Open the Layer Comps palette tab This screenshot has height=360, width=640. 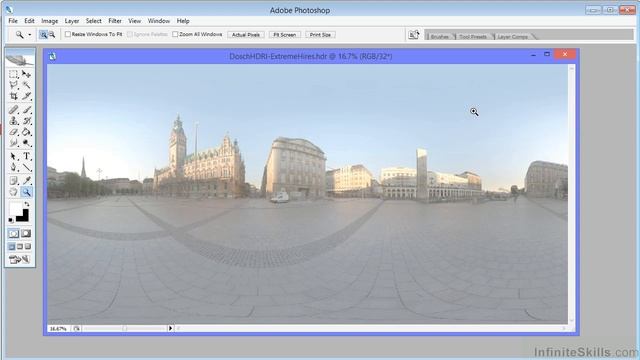click(x=513, y=36)
